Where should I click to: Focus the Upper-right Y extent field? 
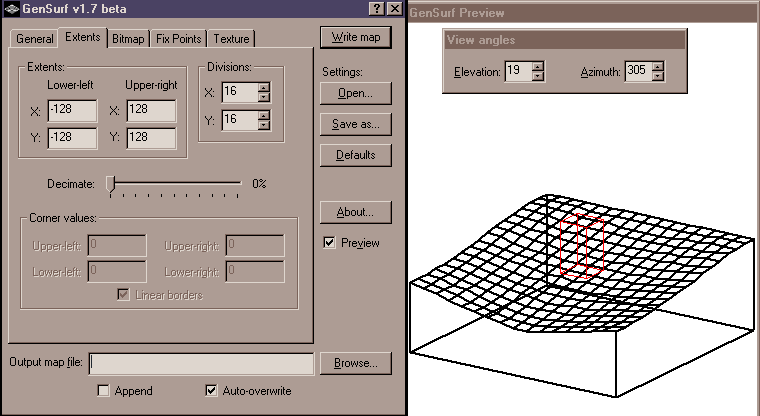pos(151,139)
